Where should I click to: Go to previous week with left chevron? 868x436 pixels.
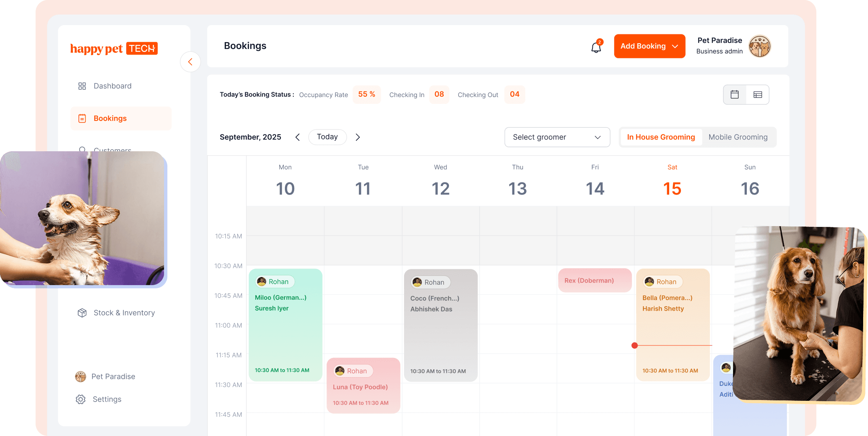point(297,137)
